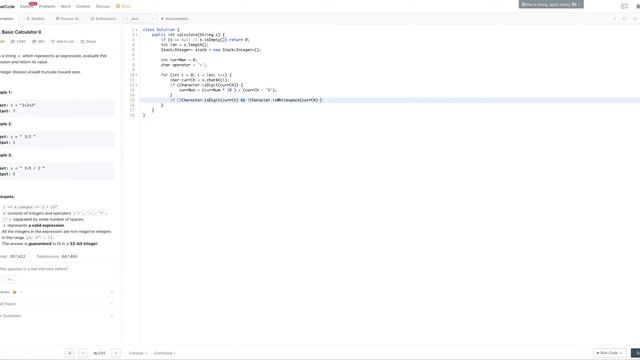Expand the Companies section chevron

coord(111,292)
